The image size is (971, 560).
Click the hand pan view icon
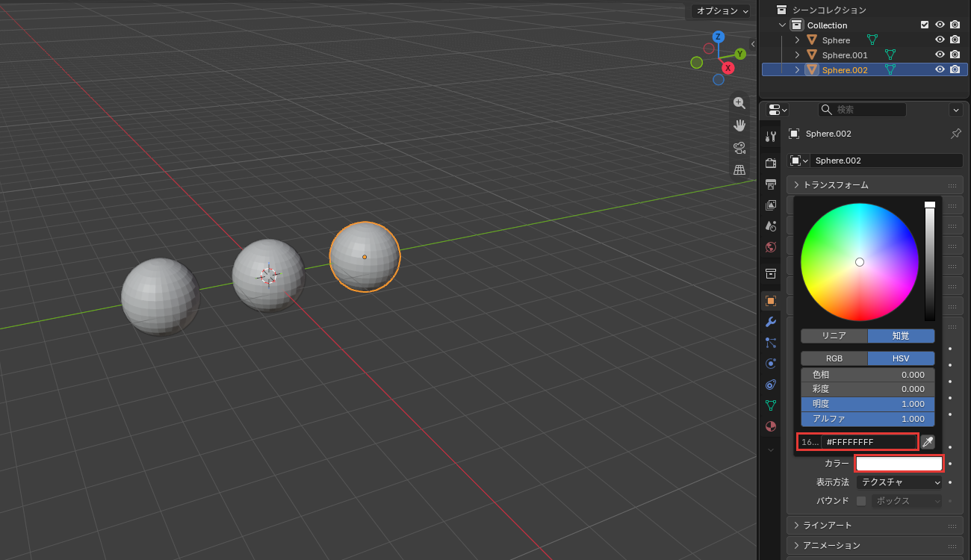coord(739,125)
